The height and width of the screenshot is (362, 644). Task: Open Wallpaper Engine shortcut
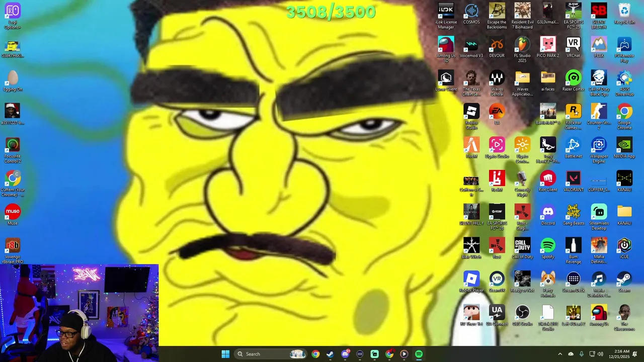(x=599, y=150)
